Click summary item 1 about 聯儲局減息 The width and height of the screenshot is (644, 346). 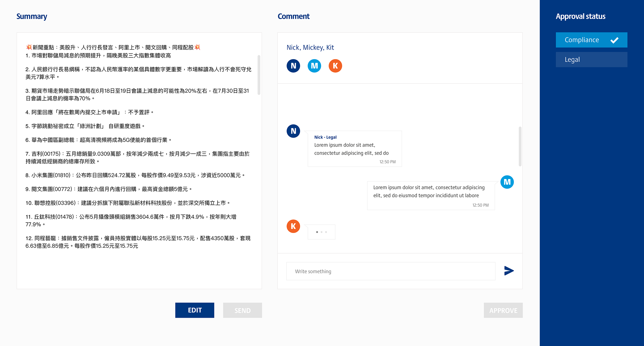98,55
